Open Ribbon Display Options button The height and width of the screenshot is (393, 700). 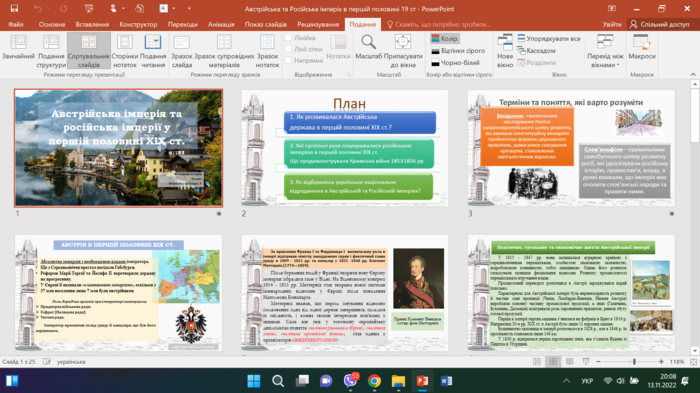tap(612, 8)
